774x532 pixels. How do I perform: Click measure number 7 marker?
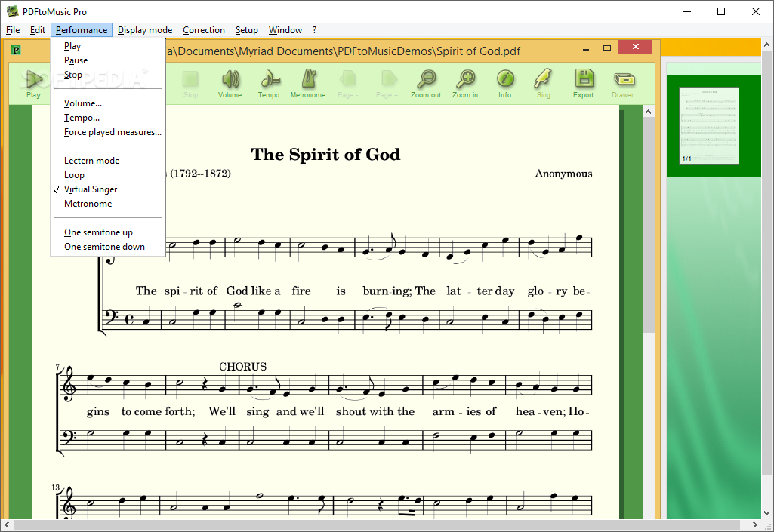(x=57, y=367)
